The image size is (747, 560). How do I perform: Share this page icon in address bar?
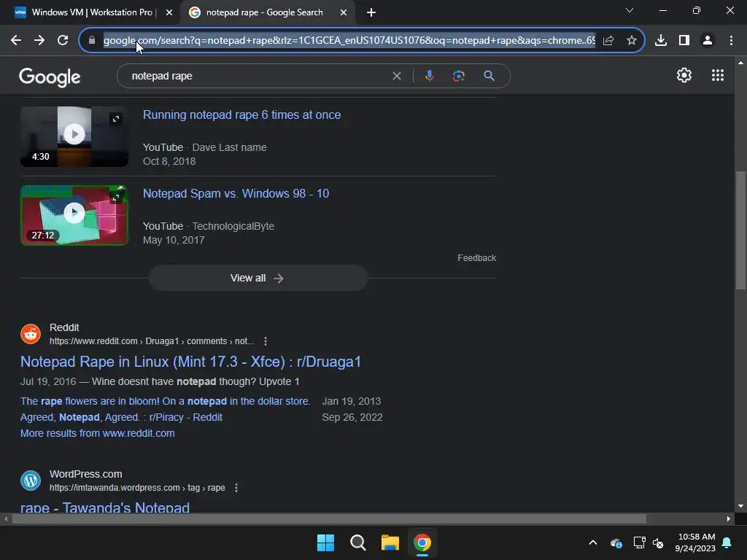pyautogui.click(x=608, y=41)
